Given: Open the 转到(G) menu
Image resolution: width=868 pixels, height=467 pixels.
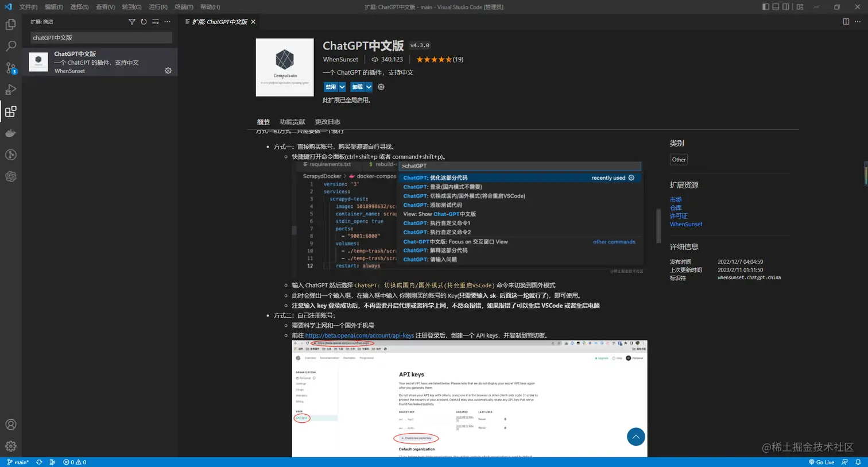Looking at the screenshot, I should pos(131,7).
